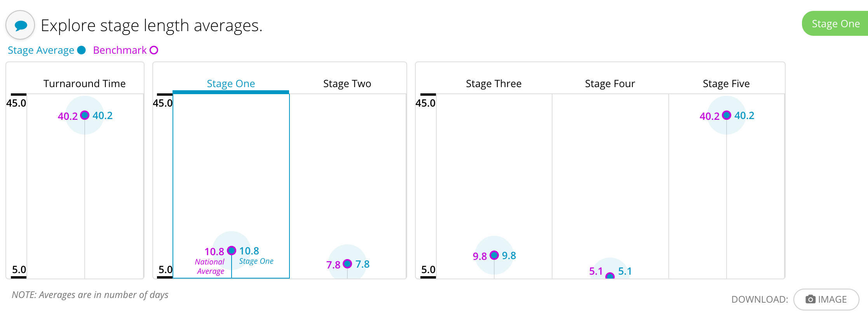Click the camera icon in the IMAGE button
This screenshot has width=868, height=319.
point(810,299)
